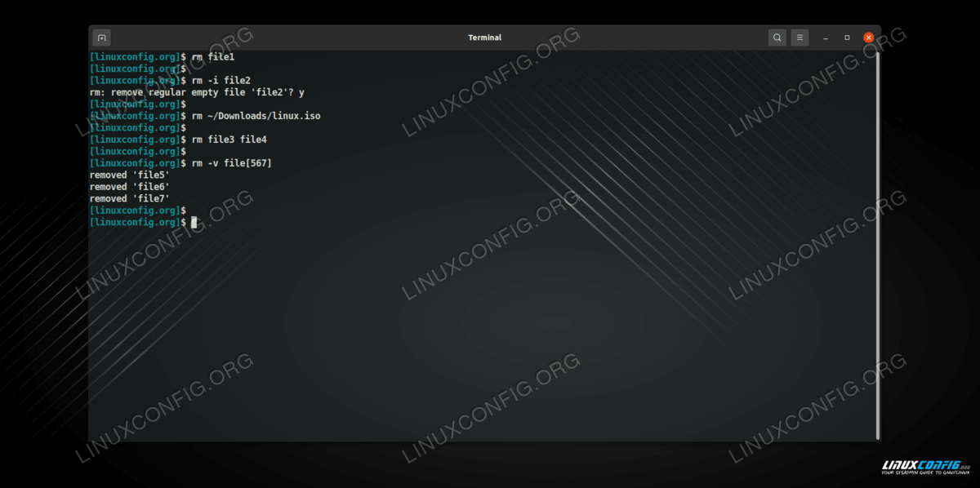Viewport: 980px width, 488px height.
Task: Click the 'rm -i file2' command
Action: point(220,81)
